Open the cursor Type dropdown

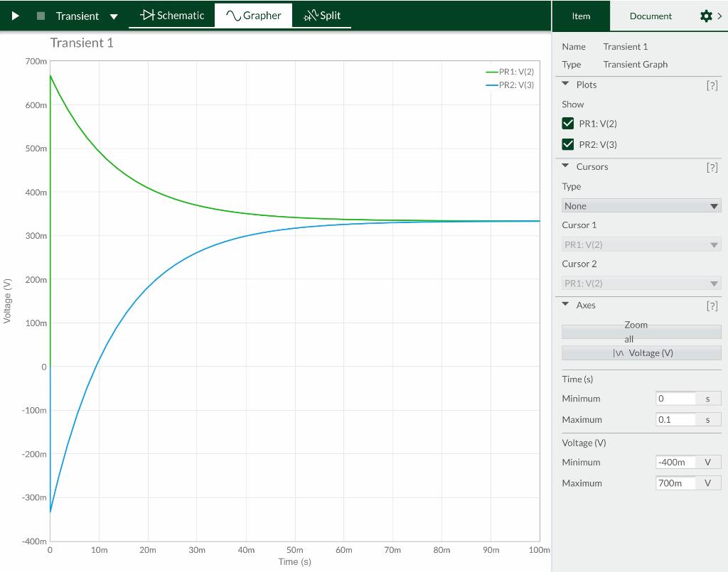coord(641,205)
